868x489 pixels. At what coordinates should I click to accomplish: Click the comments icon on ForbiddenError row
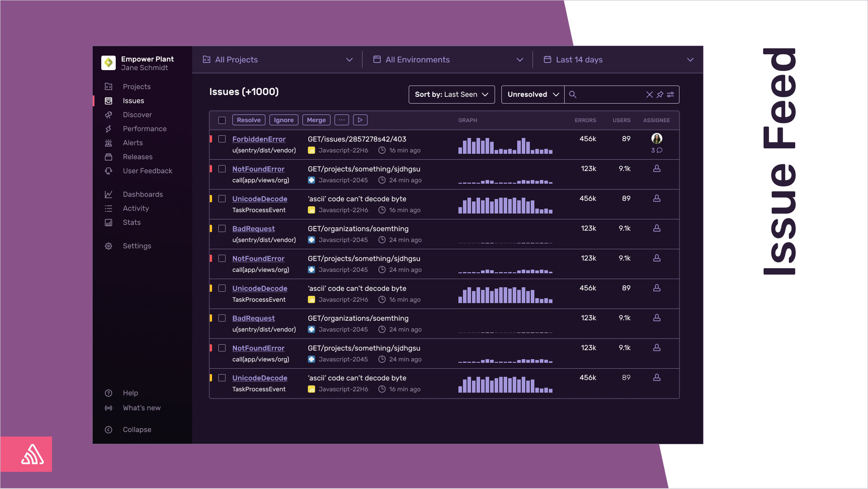pyautogui.click(x=659, y=150)
